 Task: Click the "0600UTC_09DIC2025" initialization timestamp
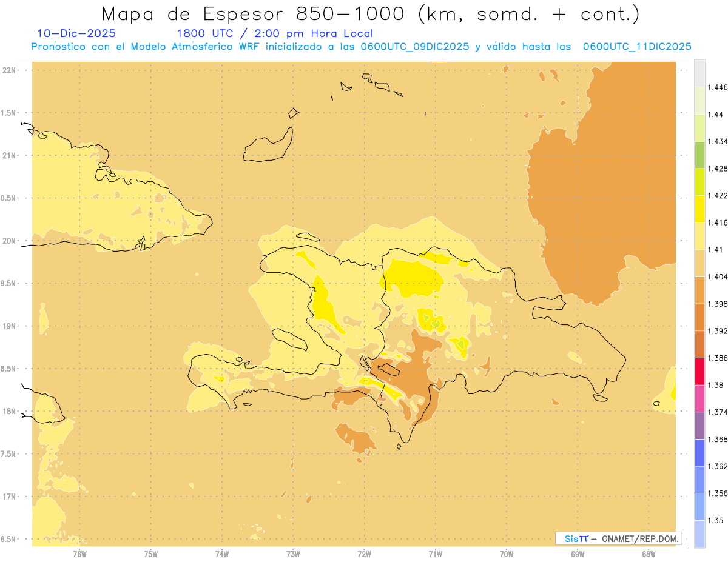coord(414,47)
